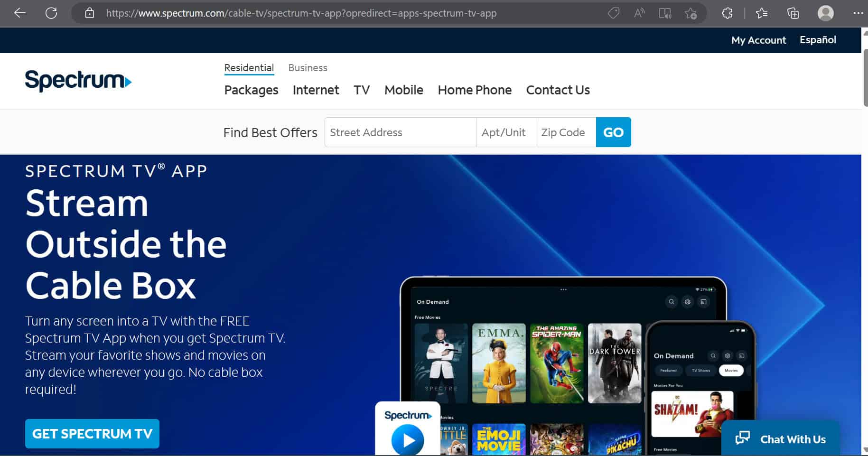
Task: Click the Emma movie poster
Action: pos(499,363)
